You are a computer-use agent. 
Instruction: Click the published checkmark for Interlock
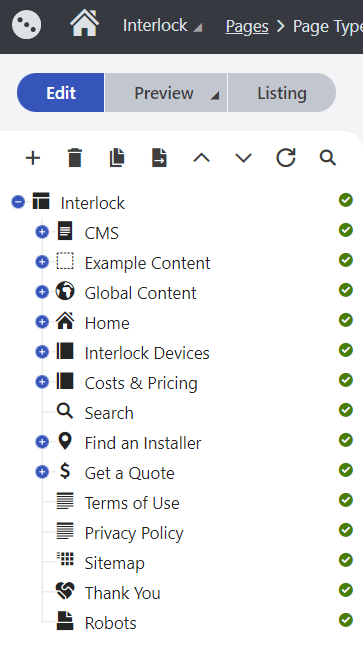point(346,200)
